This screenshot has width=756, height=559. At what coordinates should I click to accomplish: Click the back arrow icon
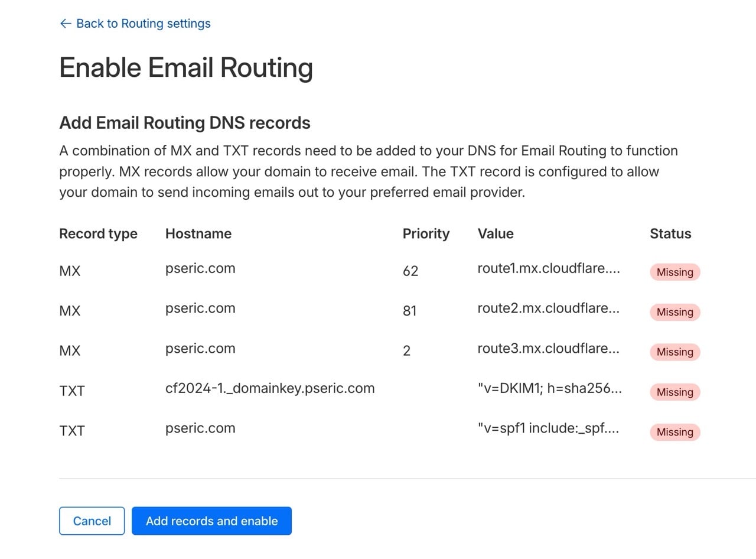coord(65,24)
